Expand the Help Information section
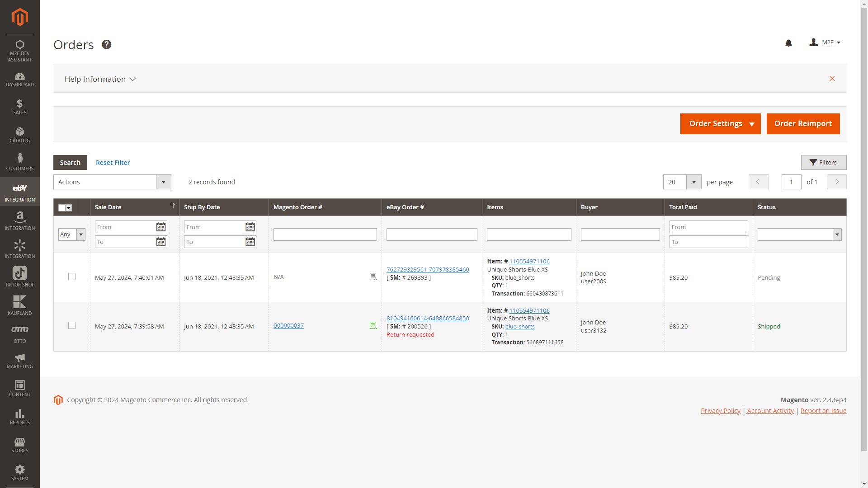The image size is (868, 488). (100, 79)
